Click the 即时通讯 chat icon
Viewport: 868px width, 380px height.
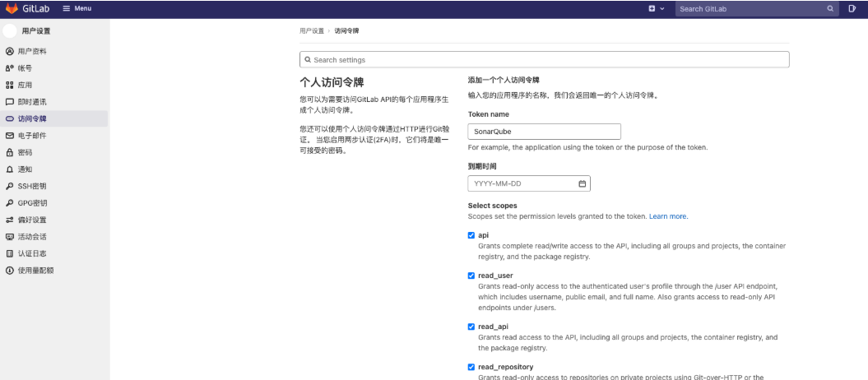[9, 102]
